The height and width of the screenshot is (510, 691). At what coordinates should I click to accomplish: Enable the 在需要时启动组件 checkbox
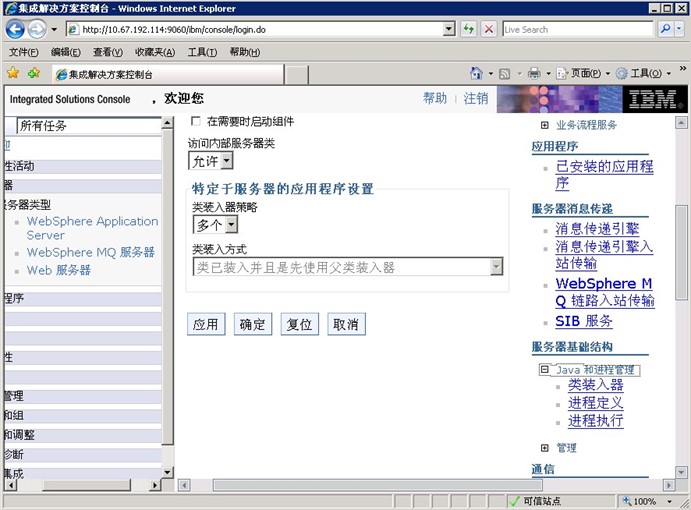point(196,121)
